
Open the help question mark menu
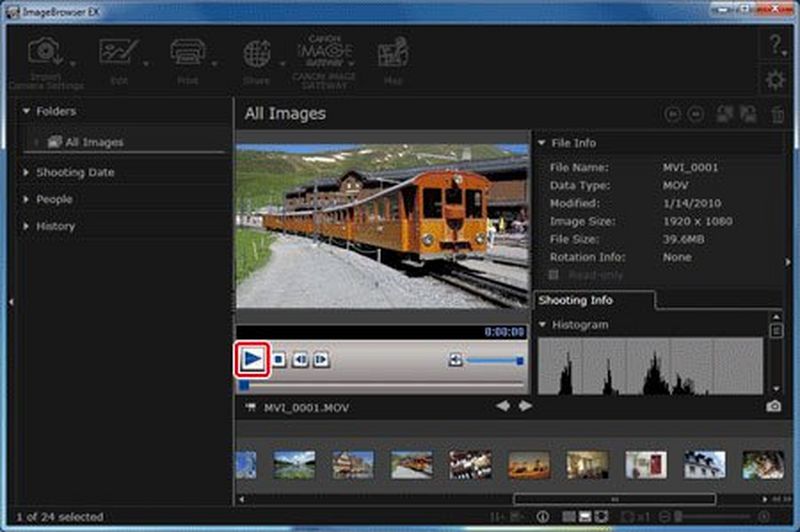[774, 44]
